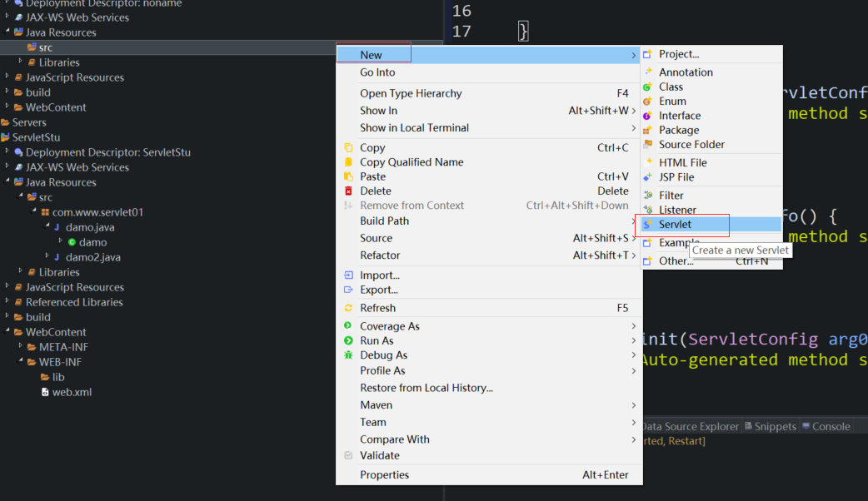Click the Refresh icon
This screenshot has width=868, height=501.
pyautogui.click(x=348, y=308)
